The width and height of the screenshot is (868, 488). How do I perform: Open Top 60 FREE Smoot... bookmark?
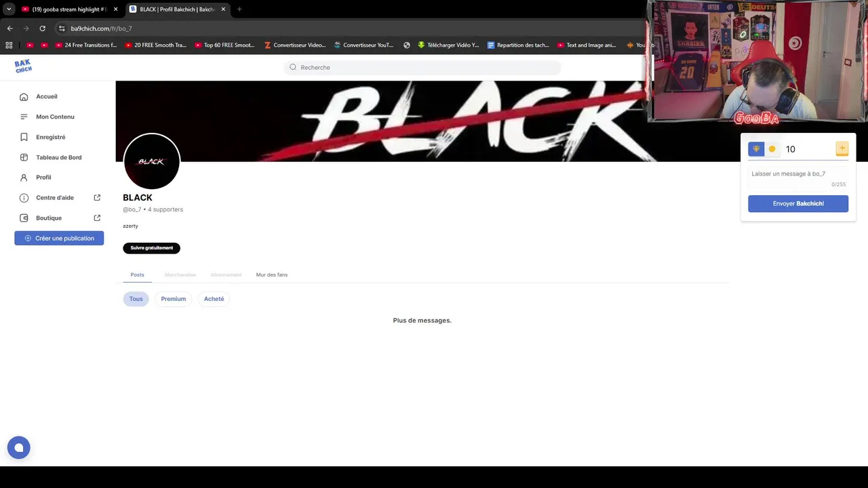pos(224,45)
